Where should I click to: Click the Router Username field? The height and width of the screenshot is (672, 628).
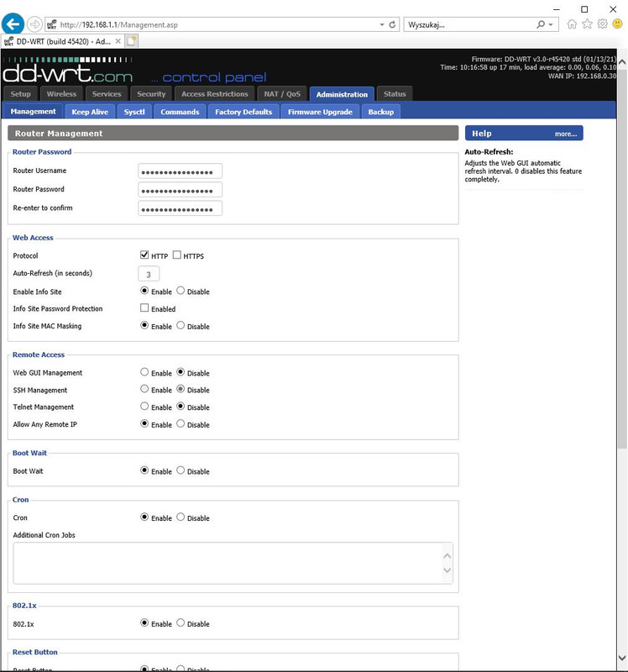pos(180,171)
